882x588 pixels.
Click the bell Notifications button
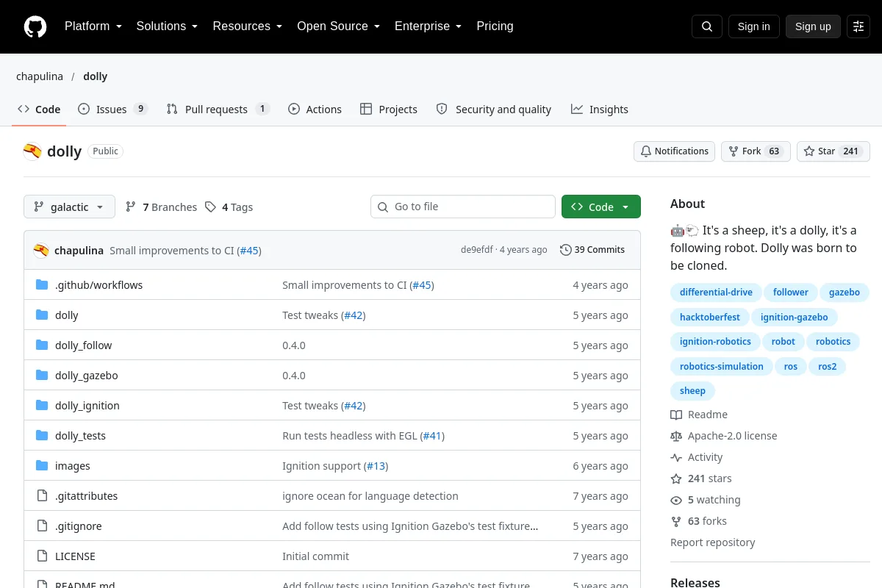[674, 151]
